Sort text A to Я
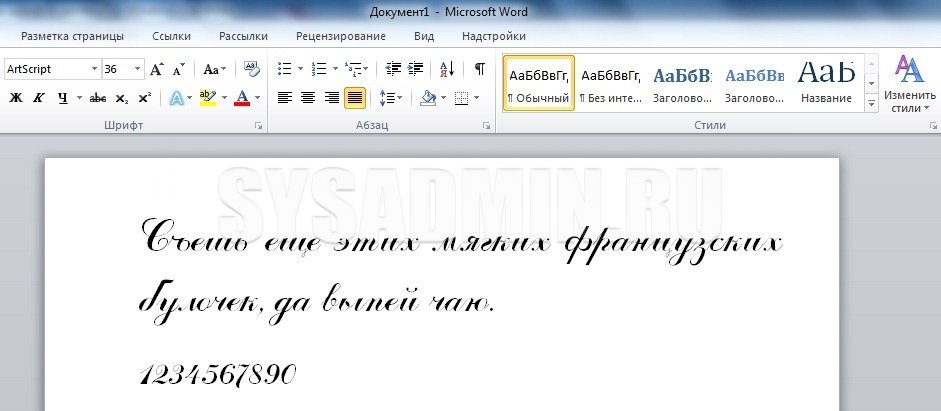The image size is (941, 411). click(x=447, y=69)
